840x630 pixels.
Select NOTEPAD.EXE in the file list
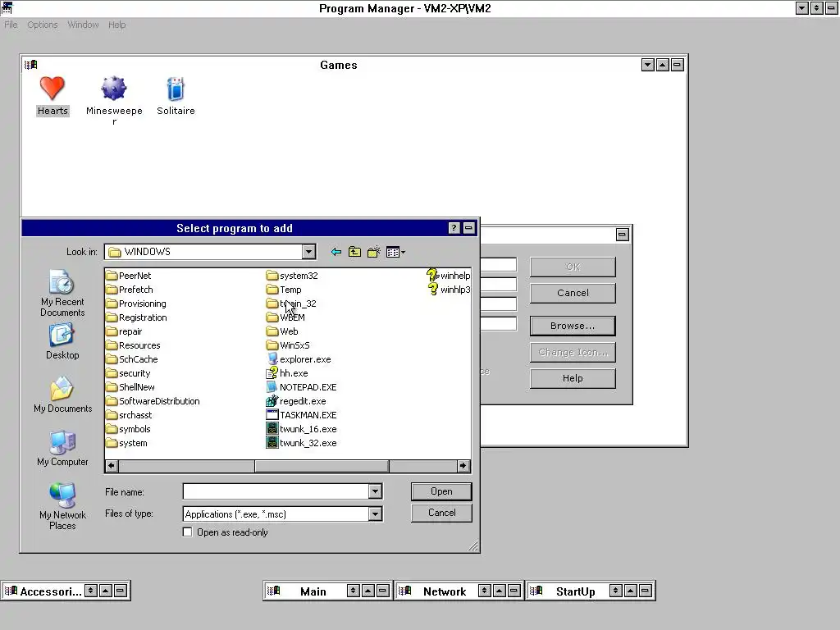302,387
